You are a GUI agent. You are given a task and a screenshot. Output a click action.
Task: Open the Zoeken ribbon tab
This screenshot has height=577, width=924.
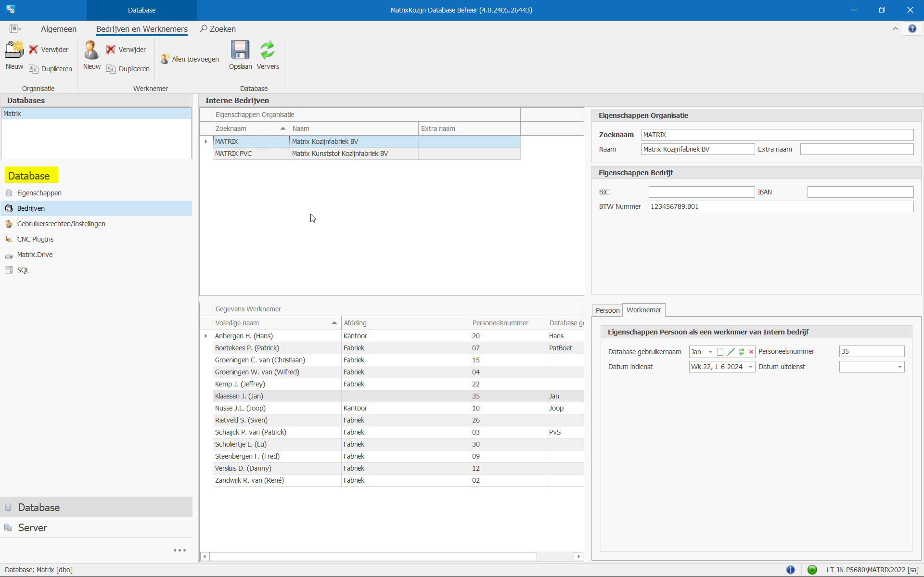tap(218, 29)
